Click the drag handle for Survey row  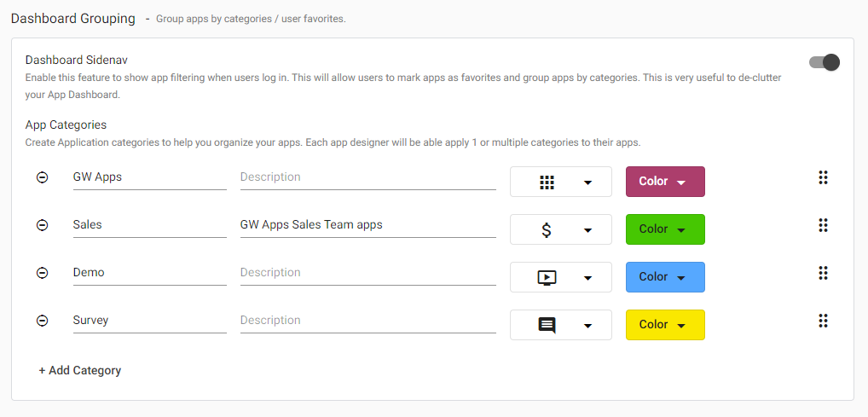point(823,320)
